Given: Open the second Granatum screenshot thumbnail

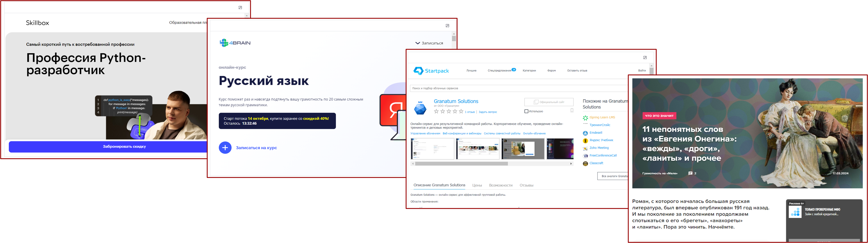Looking at the screenshot, I should tap(477, 149).
